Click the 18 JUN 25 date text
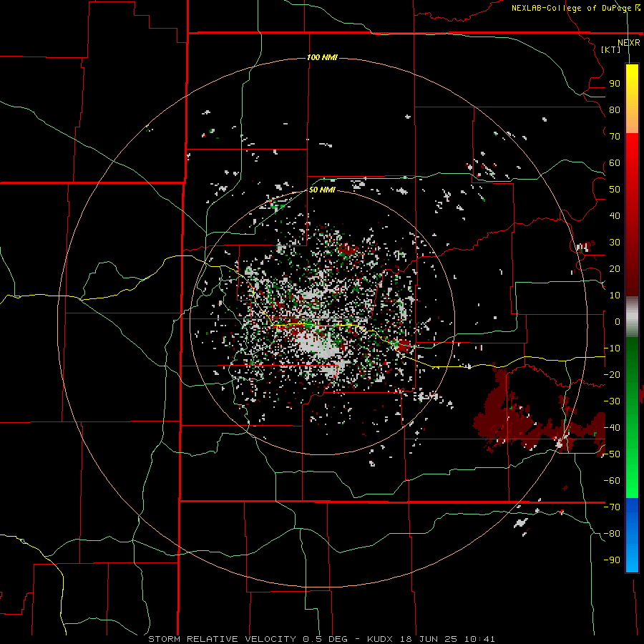 click(429, 639)
